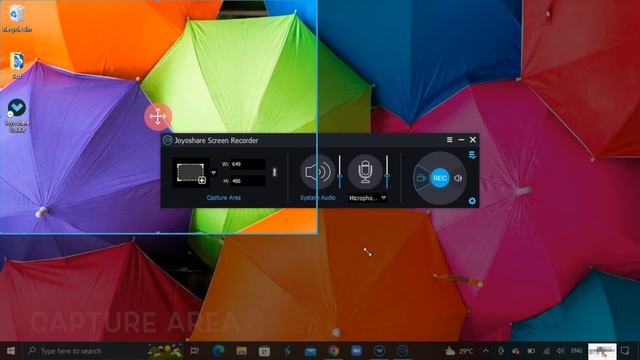The width and height of the screenshot is (640, 360).
Task: Toggle the System Audio speaker button
Action: [x=317, y=172]
